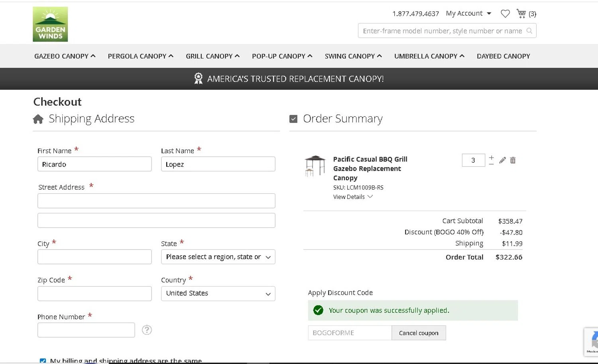Focus the Zip Code field
Image resolution: width=598 pixels, height=364 pixels.
[94, 293]
